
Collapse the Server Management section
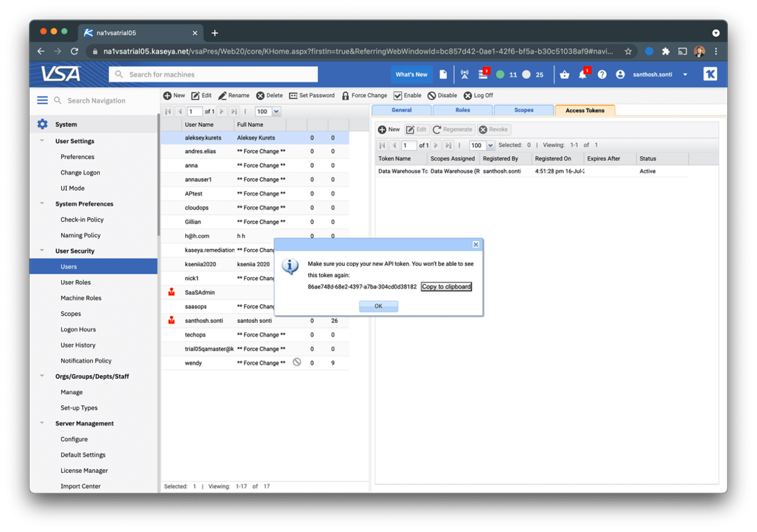[42, 424]
